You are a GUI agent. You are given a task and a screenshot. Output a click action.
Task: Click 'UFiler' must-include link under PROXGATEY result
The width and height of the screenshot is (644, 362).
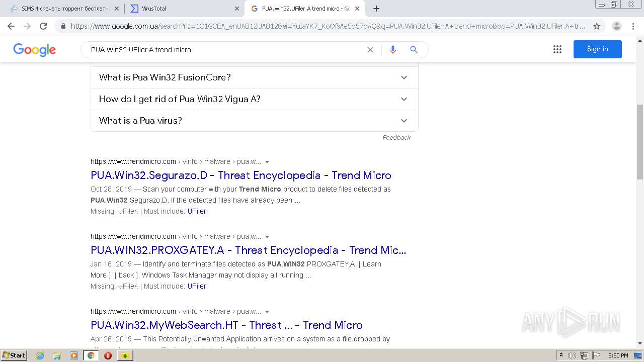[197, 286]
